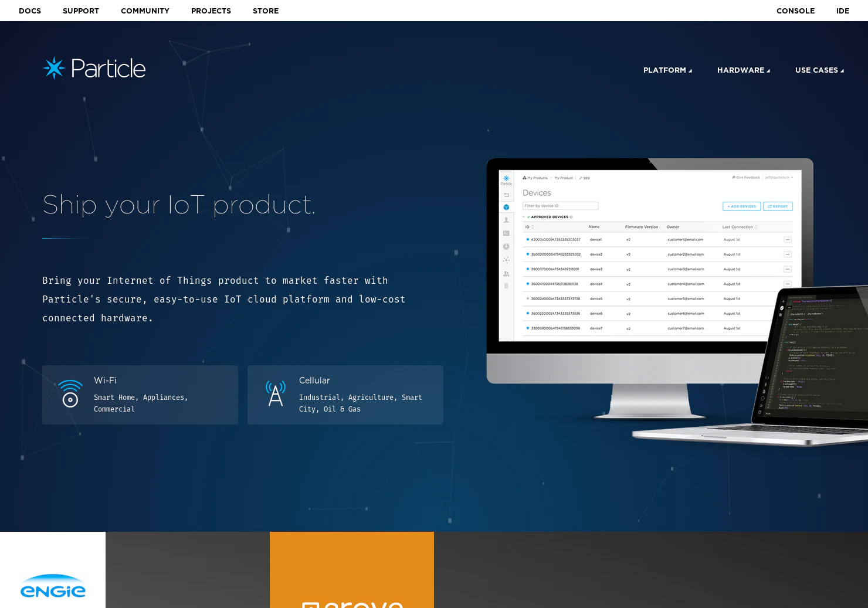Click the Particle wordmark text

coord(108,69)
